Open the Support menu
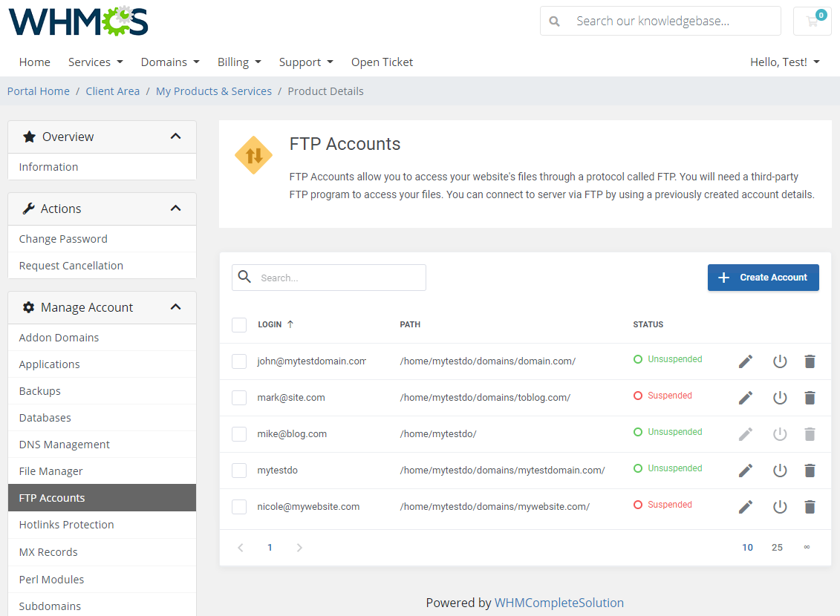This screenshot has width=840, height=616. 305,62
